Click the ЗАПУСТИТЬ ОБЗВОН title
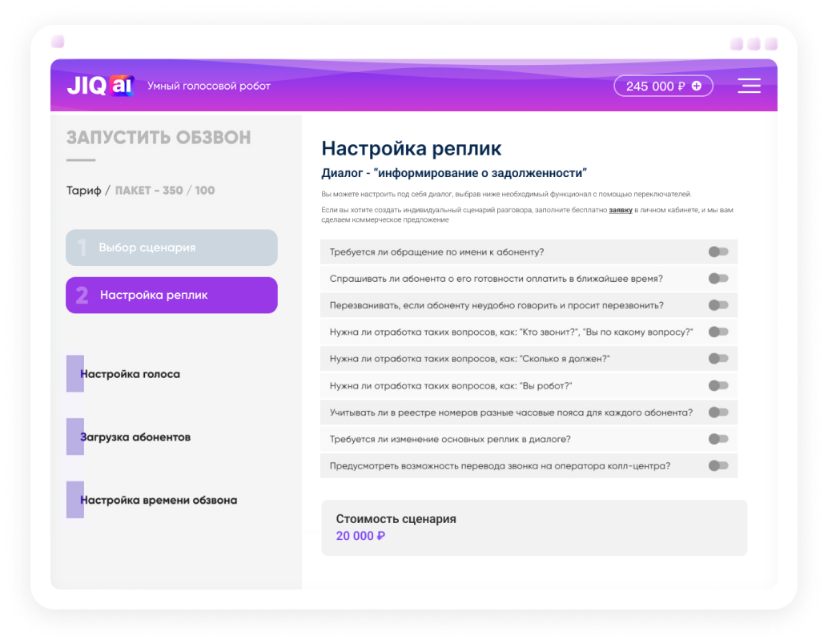Image resolution: width=828 pixels, height=644 pixels. tap(159, 137)
